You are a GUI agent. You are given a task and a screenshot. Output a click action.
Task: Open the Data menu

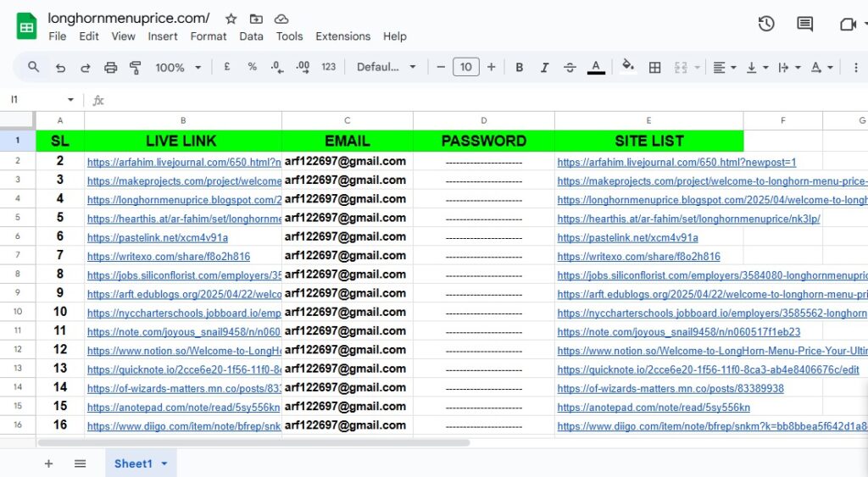[x=251, y=36]
